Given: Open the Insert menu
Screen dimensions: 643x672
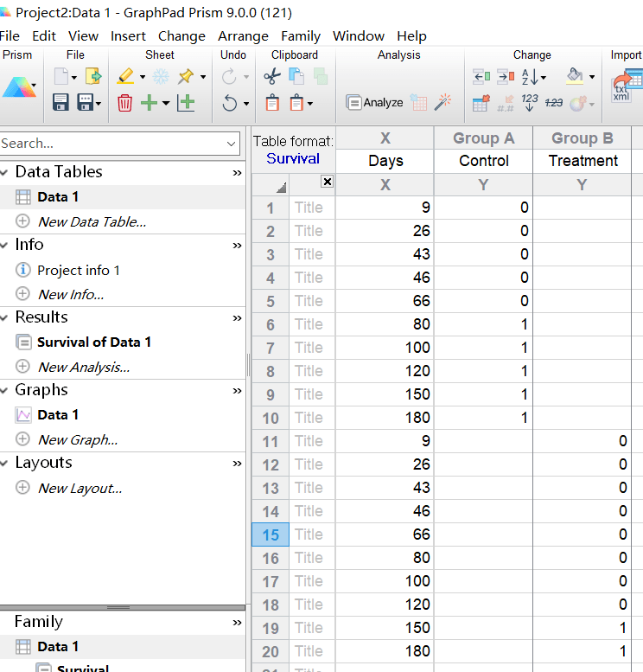Looking at the screenshot, I should tap(128, 36).
